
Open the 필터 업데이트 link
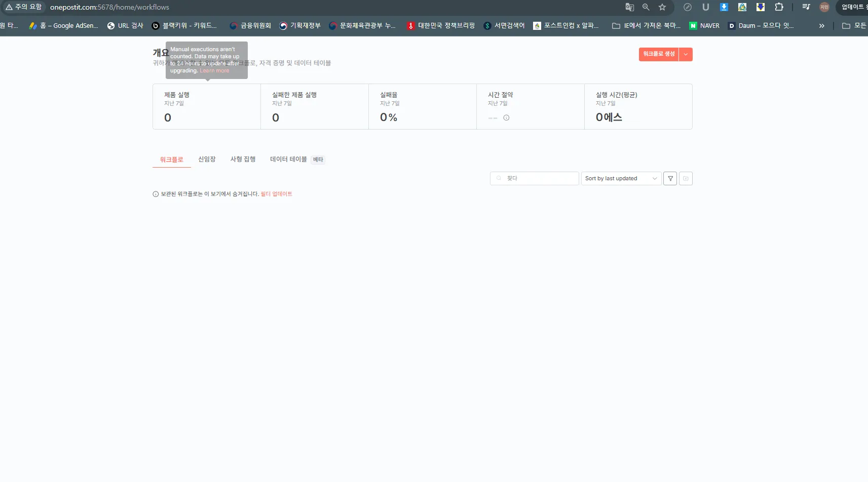277,194
